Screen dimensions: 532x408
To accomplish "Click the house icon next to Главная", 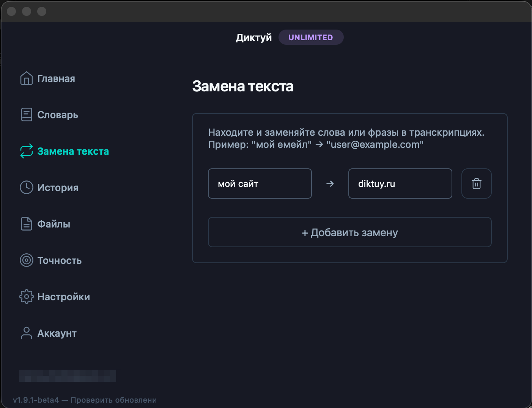I will (x=26, y=78).
